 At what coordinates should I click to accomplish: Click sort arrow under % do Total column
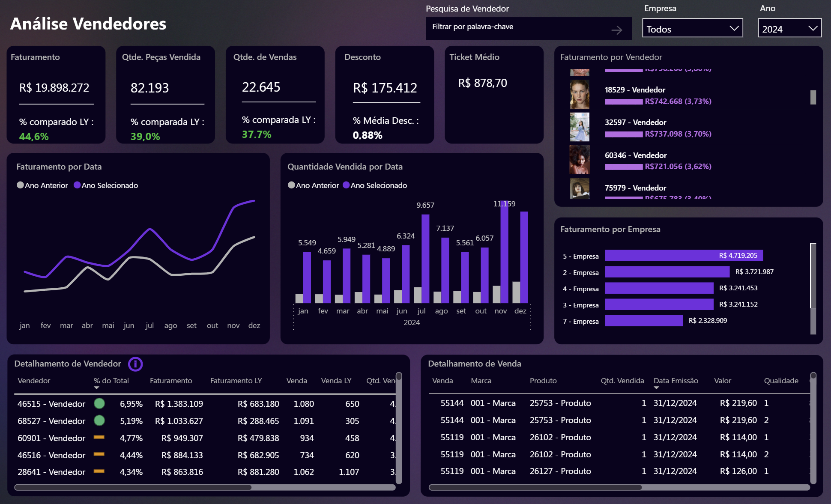pyautogui.click(x=96, y=388)
